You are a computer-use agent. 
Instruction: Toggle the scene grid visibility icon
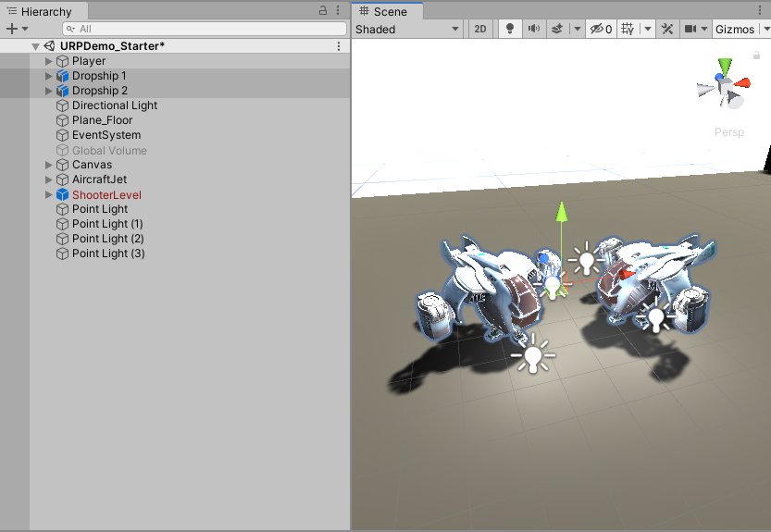point(628,29)
